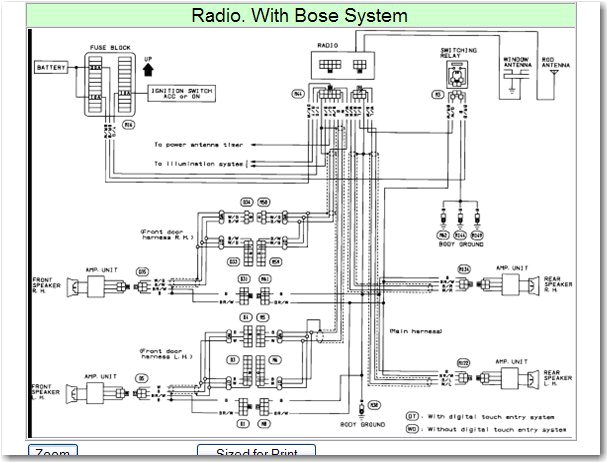Click the 'Main harness' label text
This screenshot has width=608, height=463.
coord(412,332)
